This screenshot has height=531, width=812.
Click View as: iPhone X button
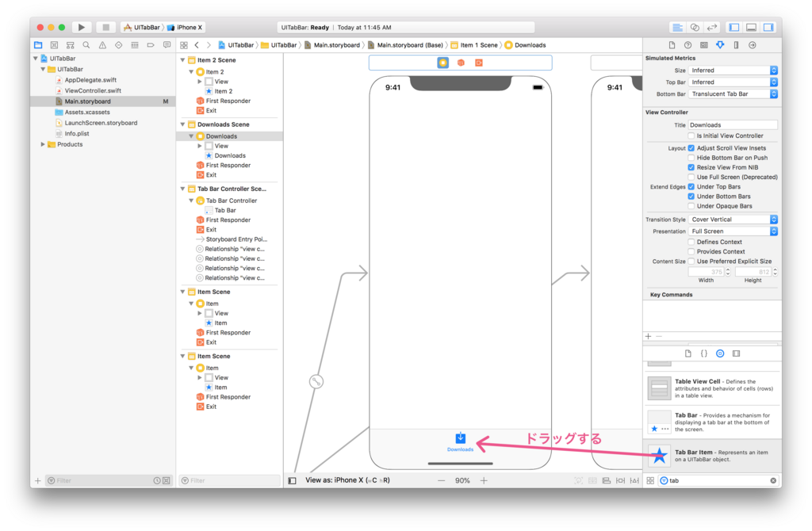pos(347,480)
